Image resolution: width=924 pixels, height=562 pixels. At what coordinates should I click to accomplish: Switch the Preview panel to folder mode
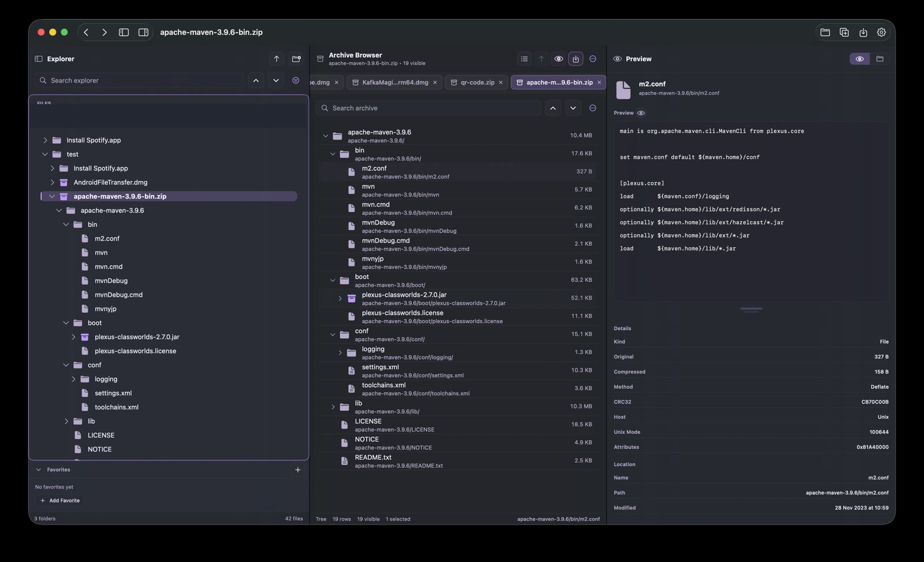click(x=880, y=59)
